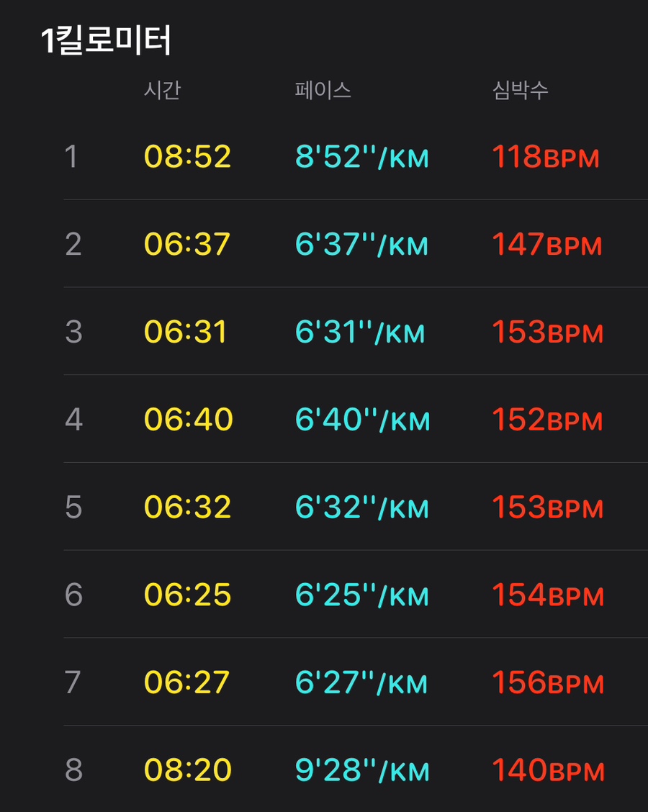Select the 9'28"/KM pace value
This screenshot has width=648, height=812.
pos(363,769)
